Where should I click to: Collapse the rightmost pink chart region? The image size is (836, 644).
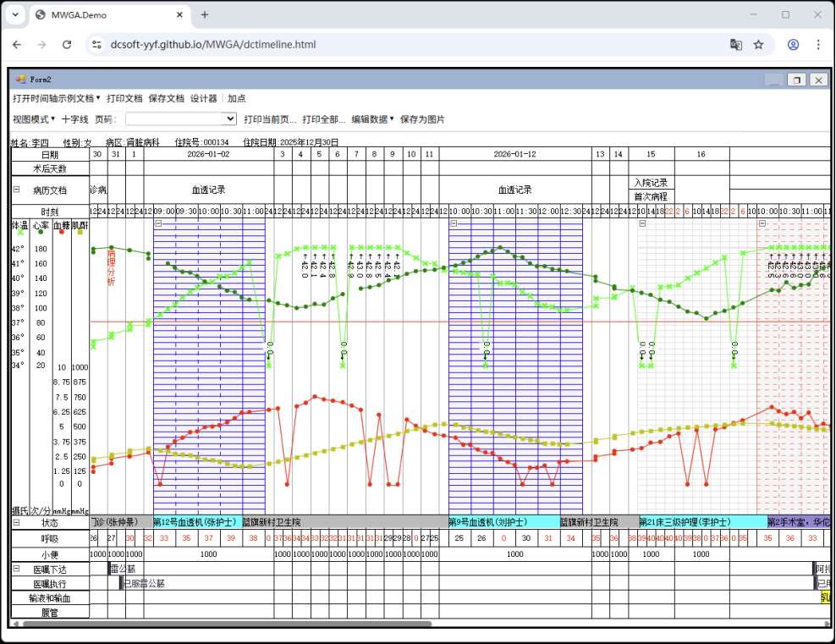(762, 223)
